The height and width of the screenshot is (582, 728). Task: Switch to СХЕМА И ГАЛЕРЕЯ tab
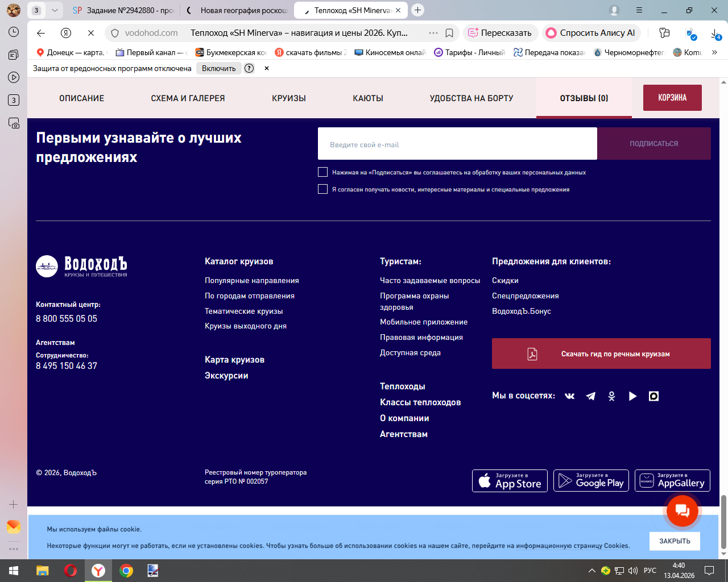(188, 98)
